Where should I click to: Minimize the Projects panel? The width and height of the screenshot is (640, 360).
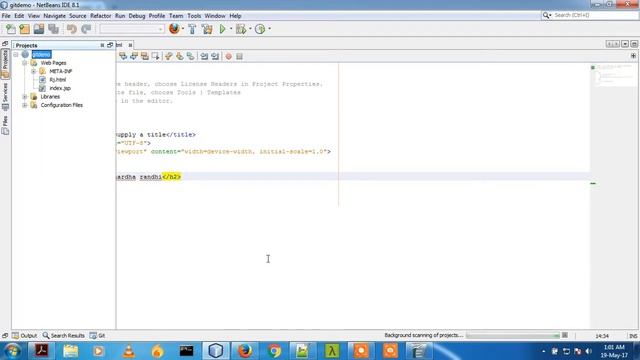102,45
